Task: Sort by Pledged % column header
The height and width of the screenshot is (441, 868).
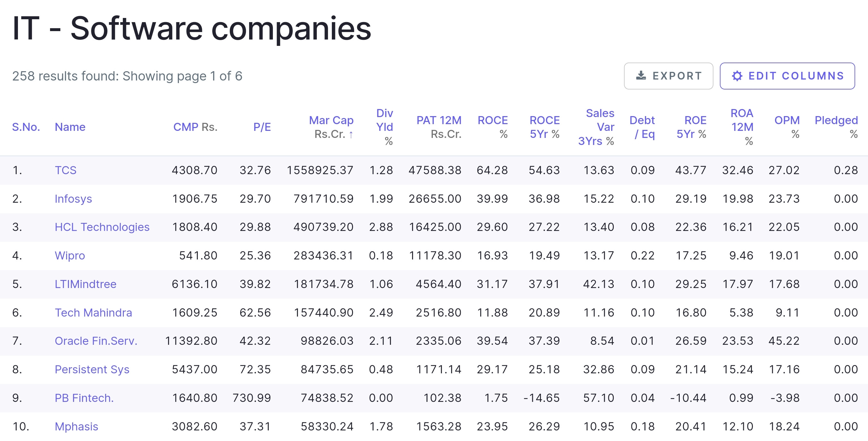Action: coord(836,127)
